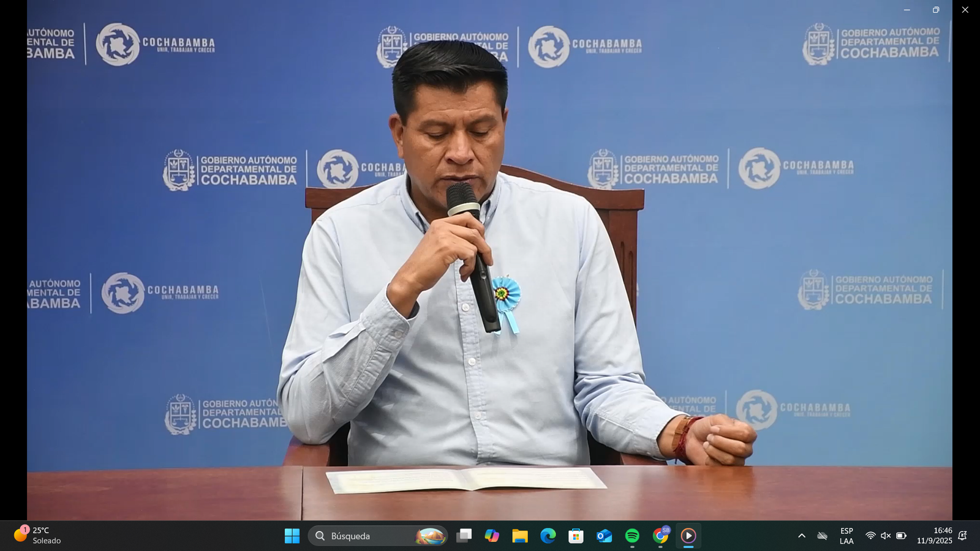Open Task View from the taskbar

[x=464, y=536]
